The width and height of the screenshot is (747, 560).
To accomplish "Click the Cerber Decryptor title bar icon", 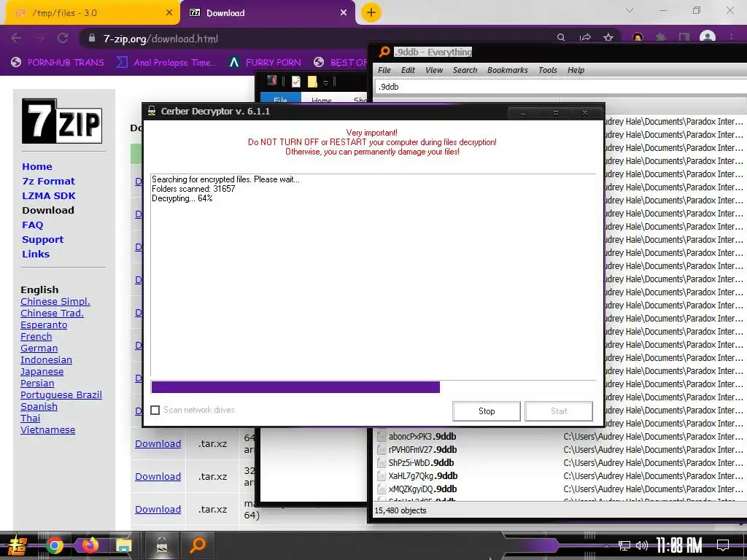I will click(x=152, y=111).
